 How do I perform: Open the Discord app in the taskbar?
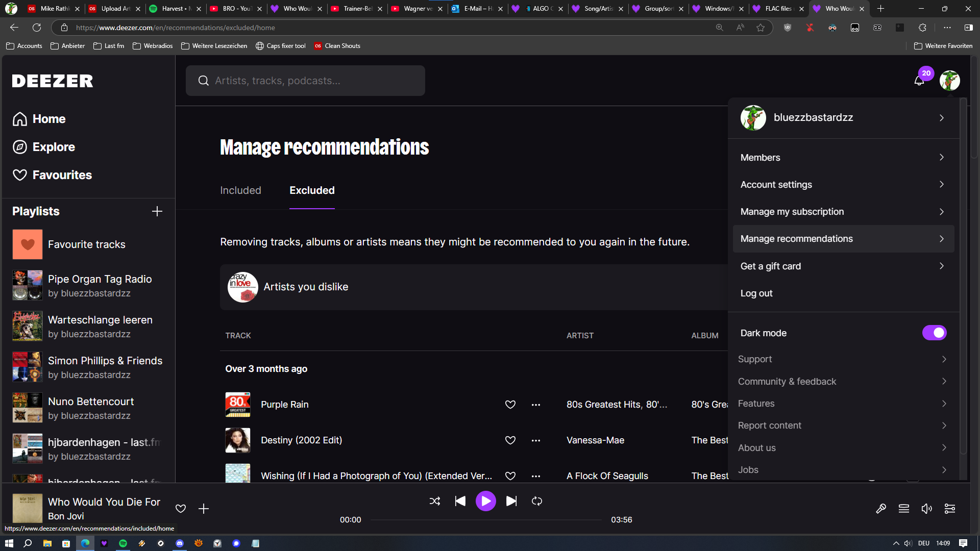pos(180,543)
